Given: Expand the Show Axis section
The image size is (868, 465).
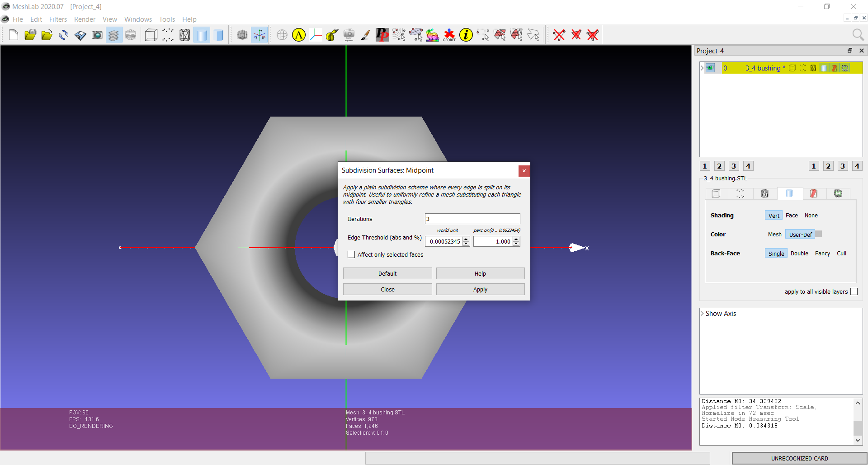Looking at the screenshot, I should [703, 314].
